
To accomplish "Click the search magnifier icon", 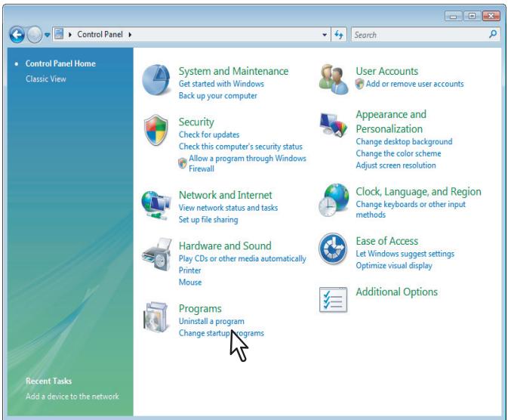I will coord(493,34).
